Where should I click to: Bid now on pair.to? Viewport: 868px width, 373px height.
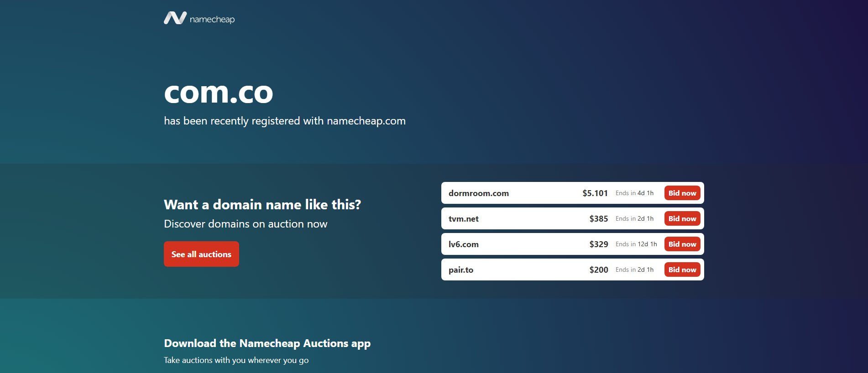pyautogui.click(x=682, y=269)
